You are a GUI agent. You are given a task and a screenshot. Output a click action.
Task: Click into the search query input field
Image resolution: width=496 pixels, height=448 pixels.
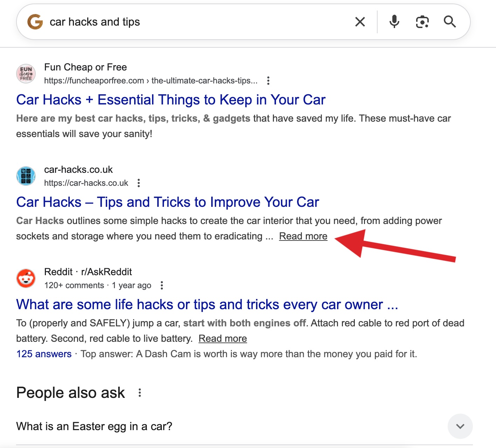pyautogui.click(x=196, y=22)
